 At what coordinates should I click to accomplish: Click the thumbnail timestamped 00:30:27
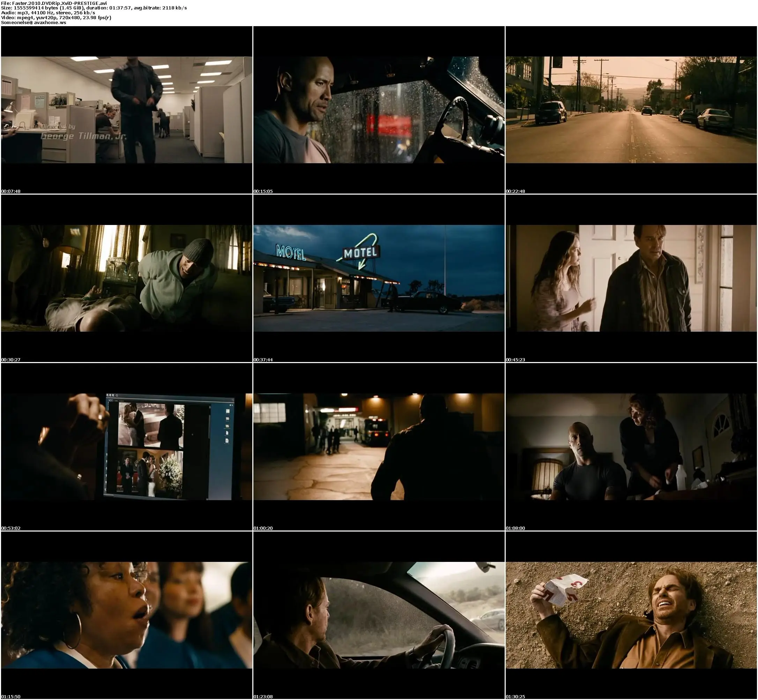pos(127,278)
